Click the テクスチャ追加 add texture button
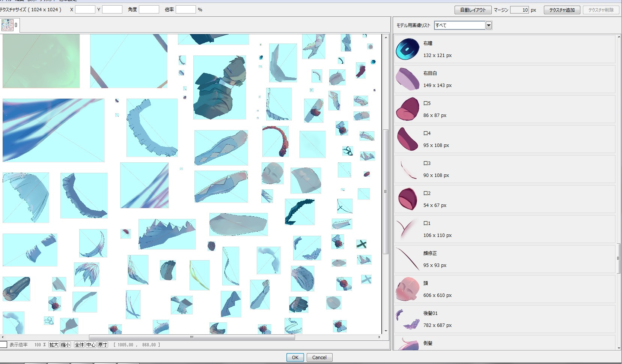The image size is (622, 364). [x=562, y=10]
